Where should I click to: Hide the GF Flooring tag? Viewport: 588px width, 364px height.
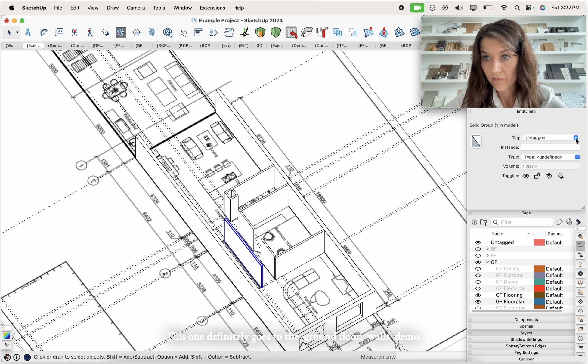point(478,295)
